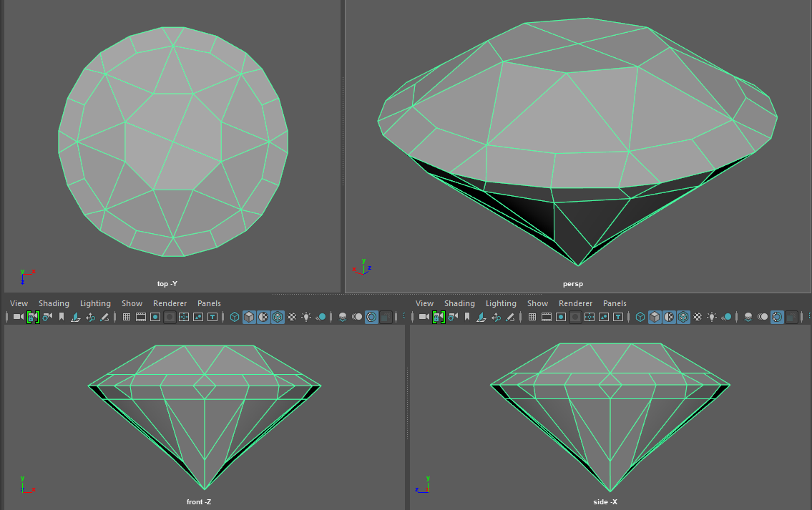The width and height of the screenshot is (812, 510).
Task: Toggle Wireframe on Shaded in front view toolbar
Action: tap(278, 317)
